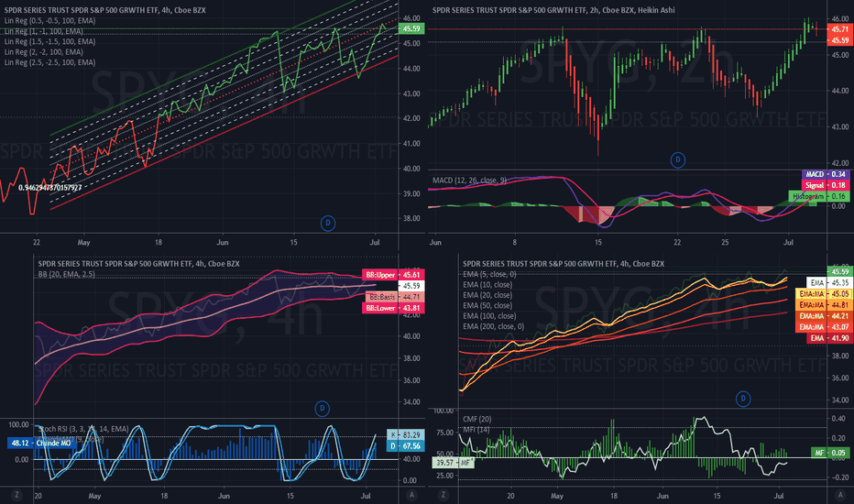Click the EMA 41.90 value label
The height and width of the screenshot is (504, 854).
pos(829,338)
